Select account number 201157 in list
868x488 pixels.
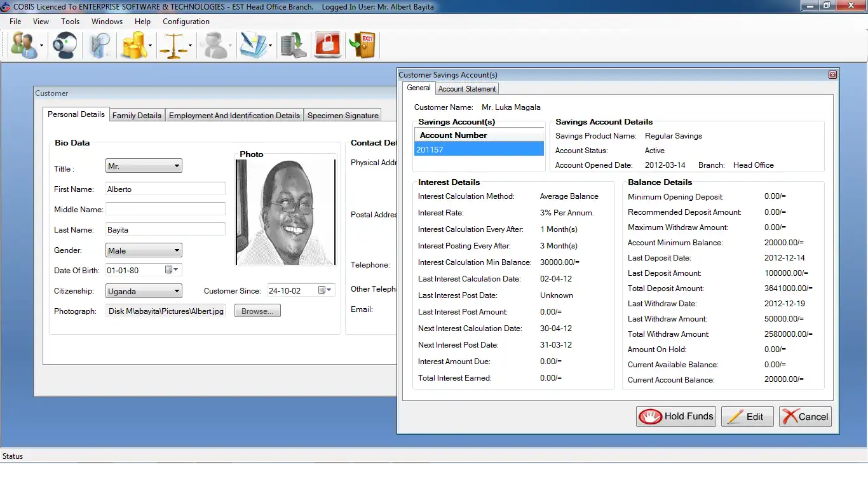[479, 150]
